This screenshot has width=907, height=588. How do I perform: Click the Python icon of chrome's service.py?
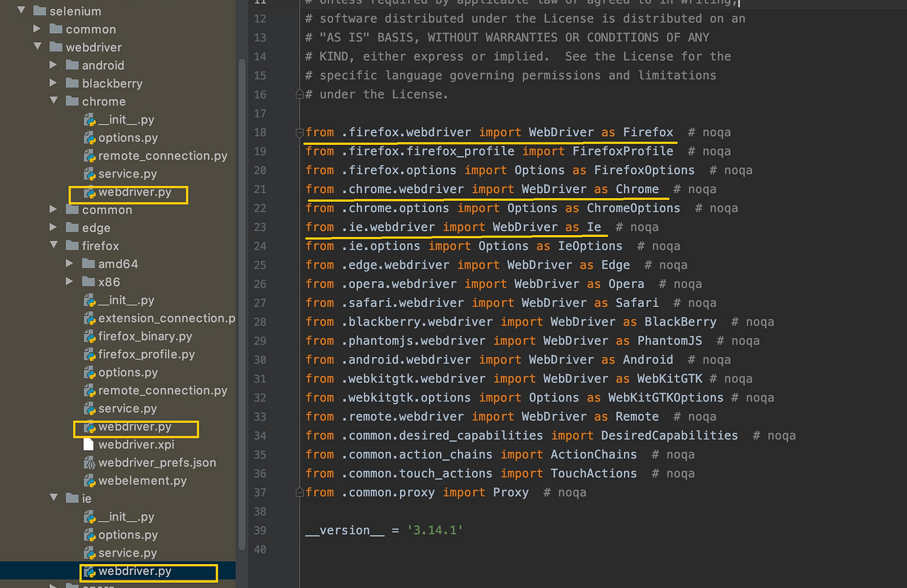tap(90, 174)
